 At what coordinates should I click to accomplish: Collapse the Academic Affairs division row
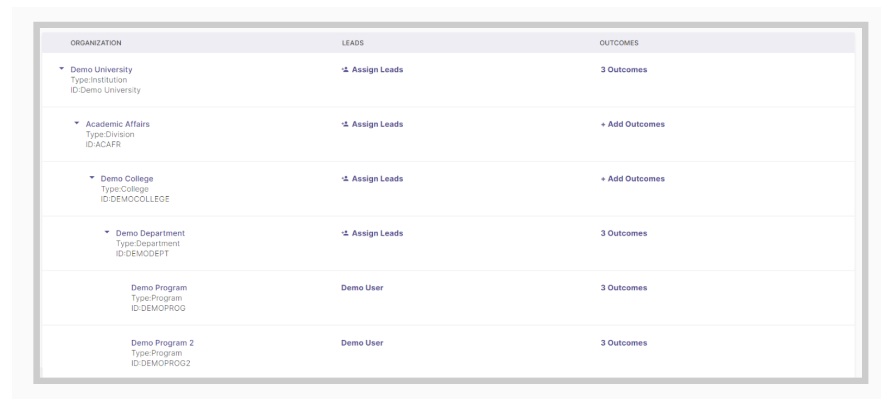click(x=76, y=123)
